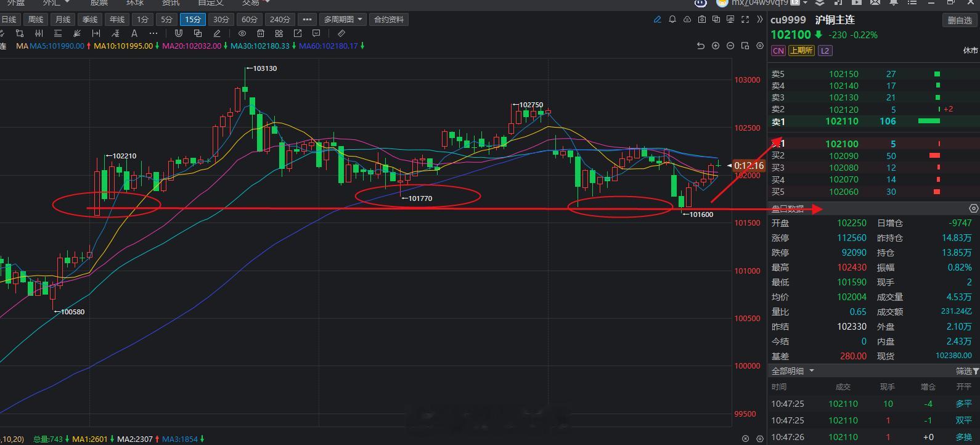The height and width of the screenshot is (445, 980).
Task: Delete all drawings with trash icon
Action: pyautogui.click(x=261, y=33)
